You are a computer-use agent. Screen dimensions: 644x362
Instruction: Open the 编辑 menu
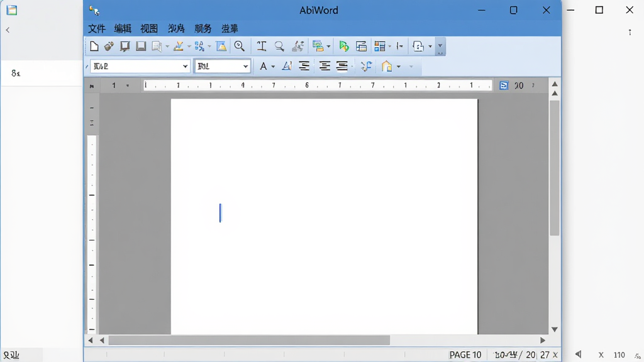tap(123, 29)
